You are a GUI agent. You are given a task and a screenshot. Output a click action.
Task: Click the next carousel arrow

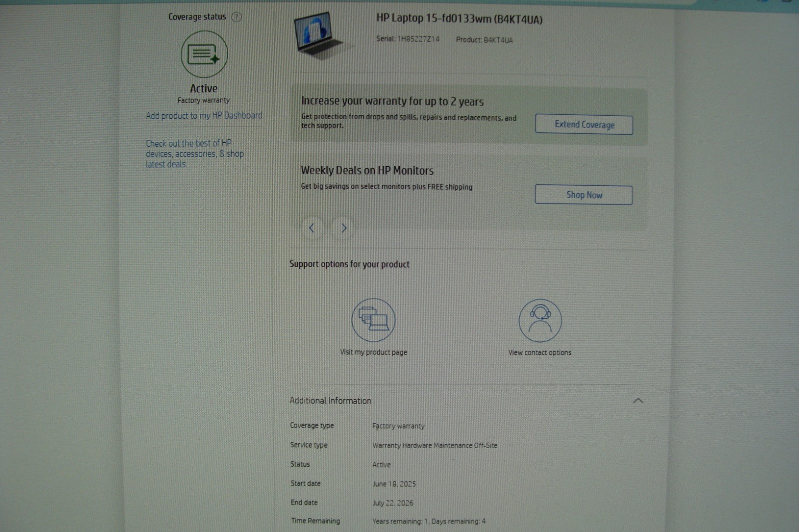pos(344,228)
